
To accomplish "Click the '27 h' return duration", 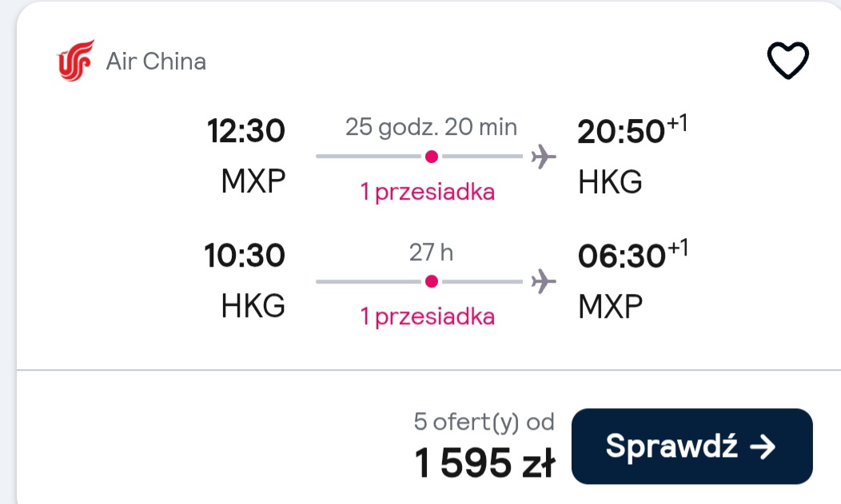I will click(431, 252).
